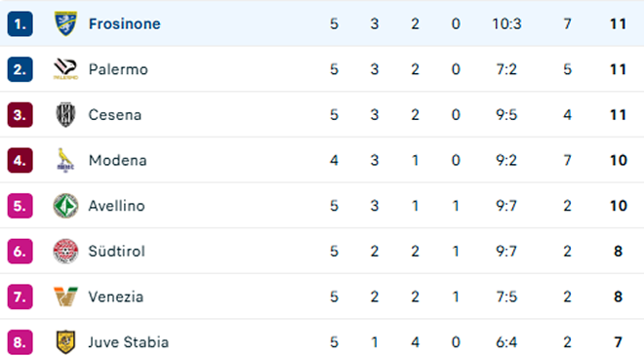The image size is (644, 356).
Task: Click the Venezia V logo
Action: click(x=65, y=297)
